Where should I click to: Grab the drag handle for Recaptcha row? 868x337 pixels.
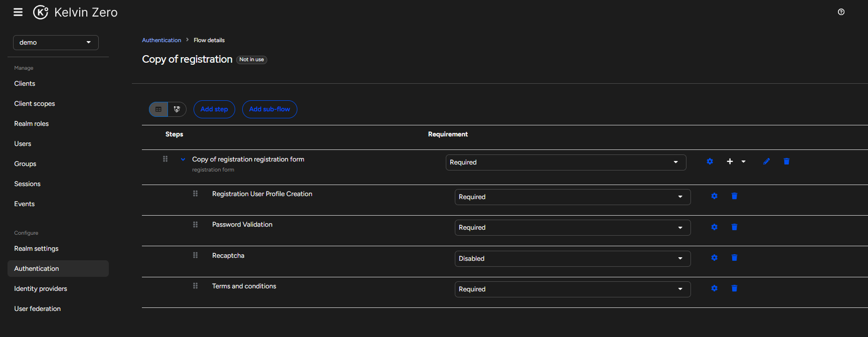point(195,255)
